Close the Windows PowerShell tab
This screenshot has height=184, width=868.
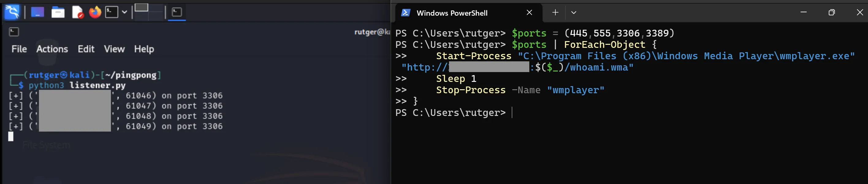click(x=529, y=13)
